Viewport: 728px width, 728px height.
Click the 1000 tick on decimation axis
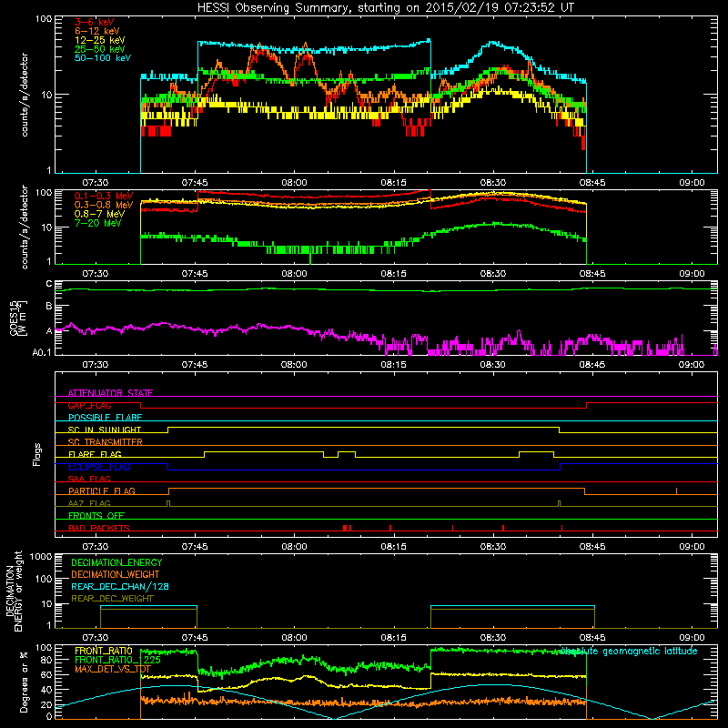click(40, 556)
